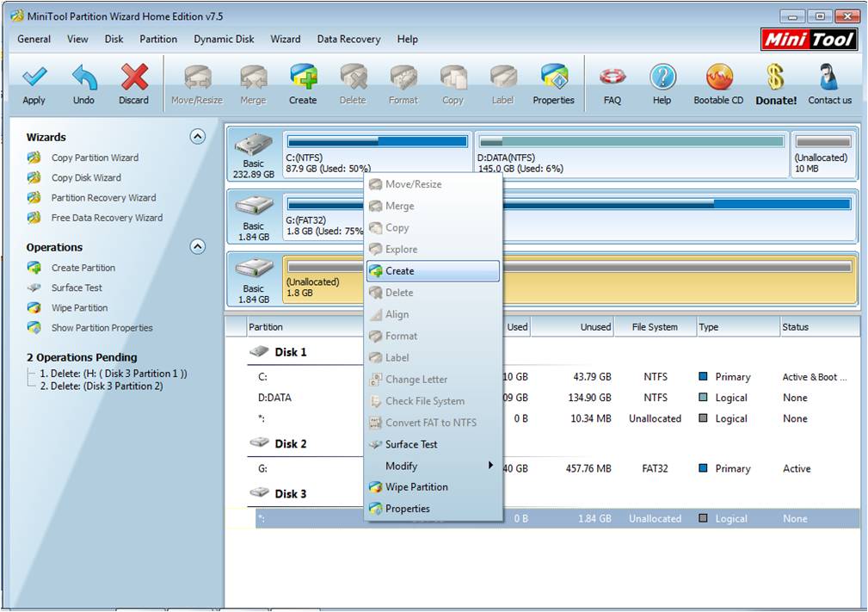Image resolution: width=868 pixels, height=612 pixels.
Task: Click the Help question mark icon
Action: [662, 77]
